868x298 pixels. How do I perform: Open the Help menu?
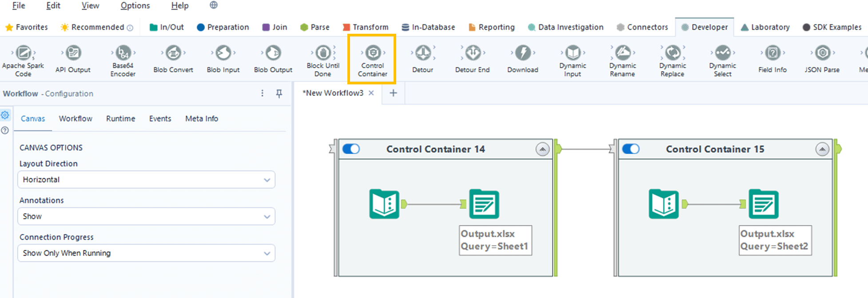pyautogui.click(x=180, y=5)
